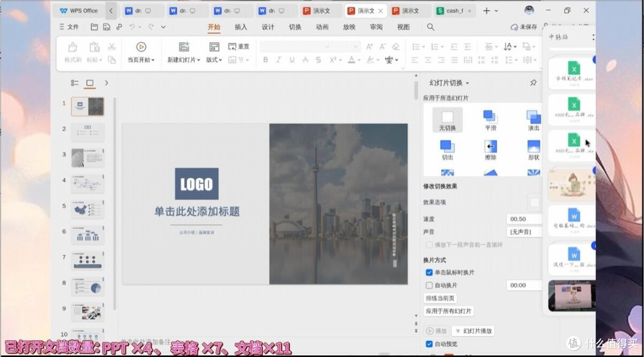Switch to the 设计 ribbon tab
This screenshot has height=357, width=644.
[x=268, y=27]
